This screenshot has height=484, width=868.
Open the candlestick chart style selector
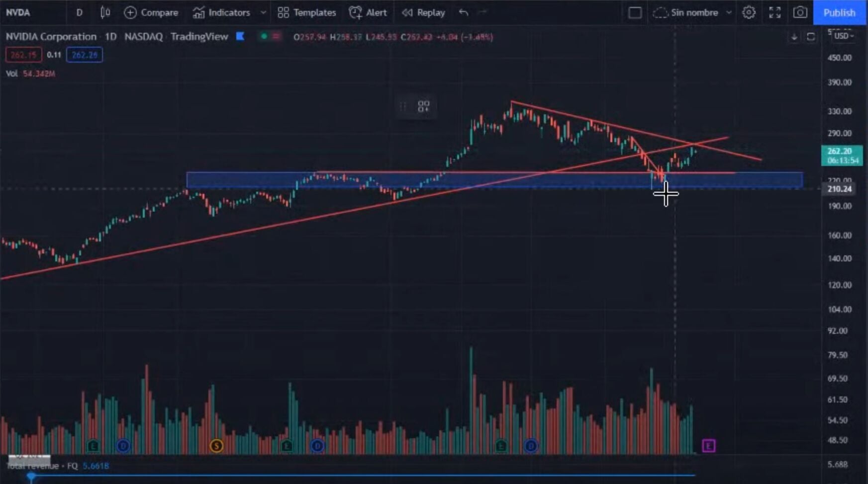105,12
